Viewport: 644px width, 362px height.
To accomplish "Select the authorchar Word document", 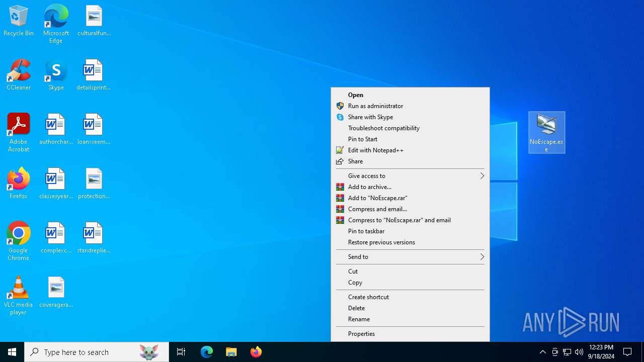I will [56, 130].
